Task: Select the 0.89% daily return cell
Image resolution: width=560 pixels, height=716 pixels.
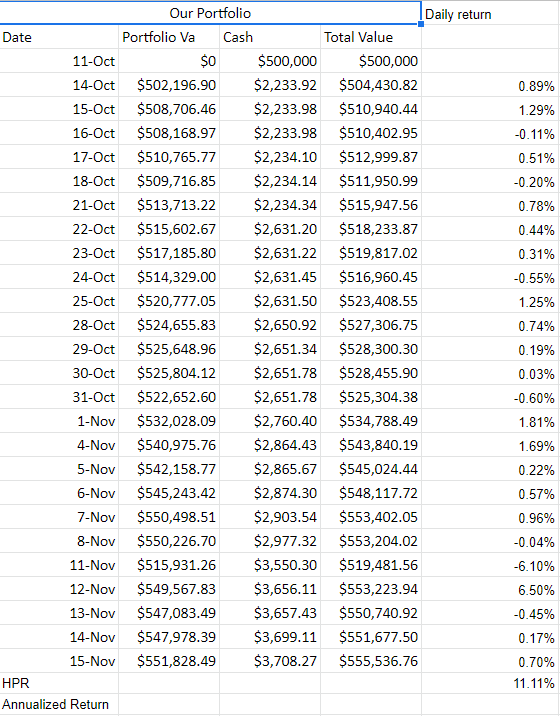Action: 491,85
